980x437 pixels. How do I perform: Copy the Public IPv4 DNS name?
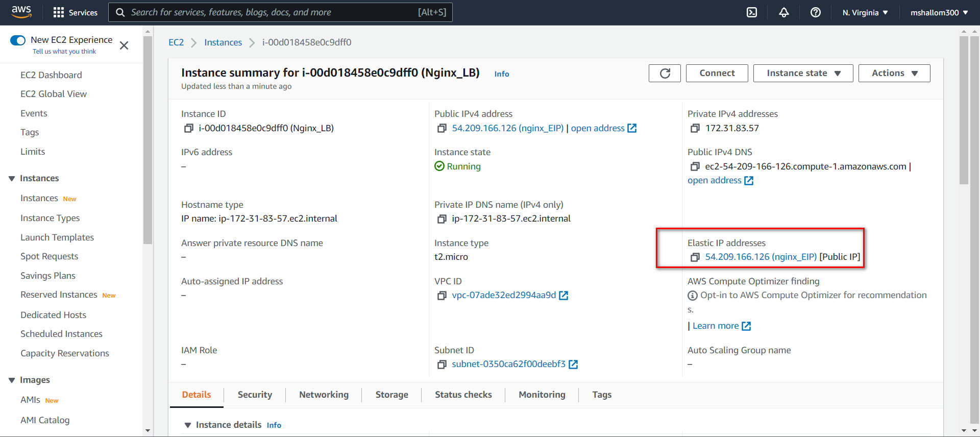(695, 166)
